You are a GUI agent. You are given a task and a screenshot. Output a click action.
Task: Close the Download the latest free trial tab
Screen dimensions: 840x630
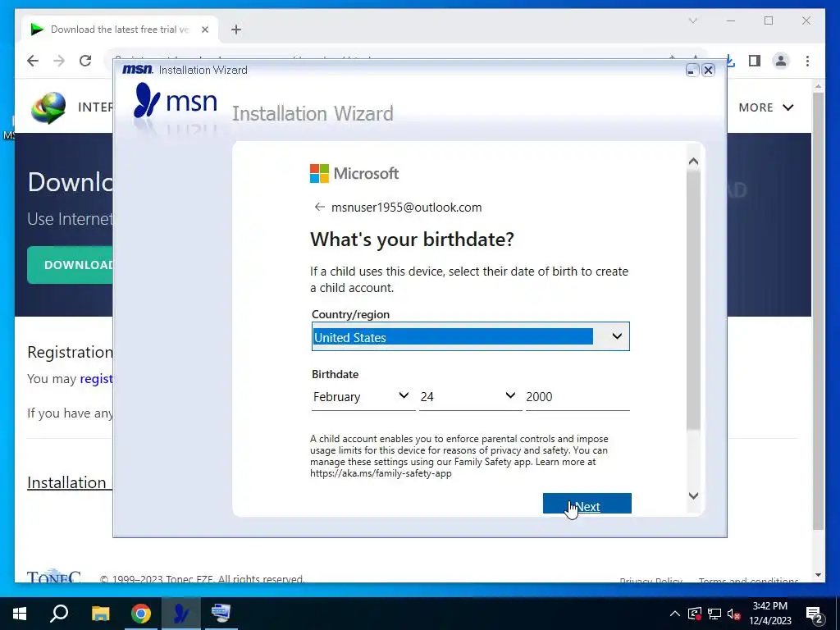[x=204, y=30]
